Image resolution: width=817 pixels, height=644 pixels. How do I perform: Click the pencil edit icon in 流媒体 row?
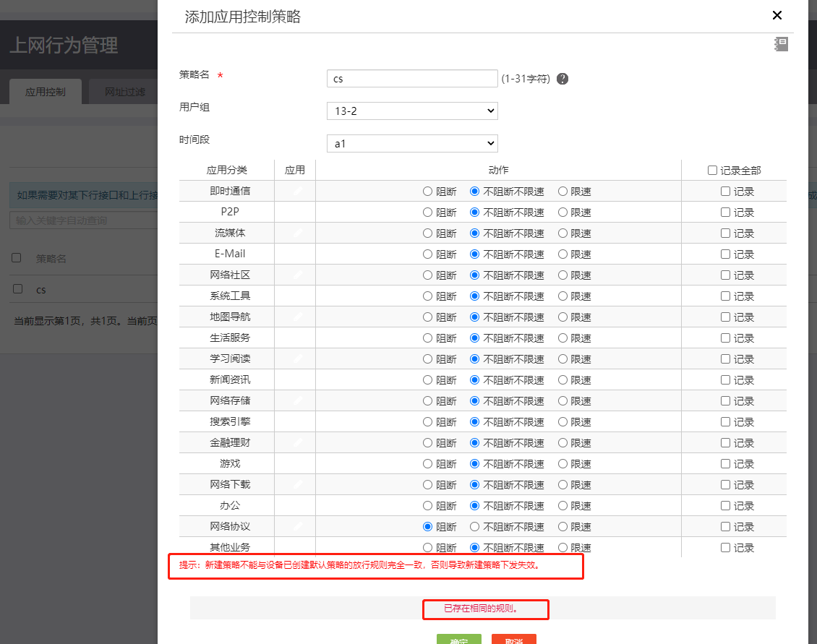[x=297, y=233]
